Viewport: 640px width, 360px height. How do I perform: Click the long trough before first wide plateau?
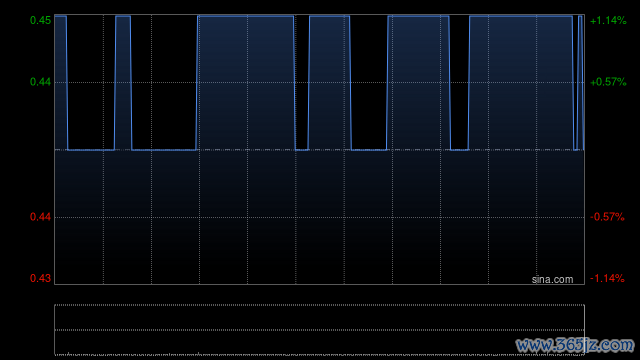click(164, 150)
